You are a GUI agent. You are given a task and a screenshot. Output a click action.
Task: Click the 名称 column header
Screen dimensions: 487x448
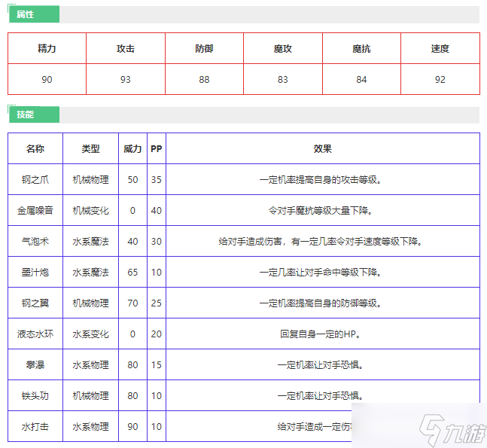35,148
